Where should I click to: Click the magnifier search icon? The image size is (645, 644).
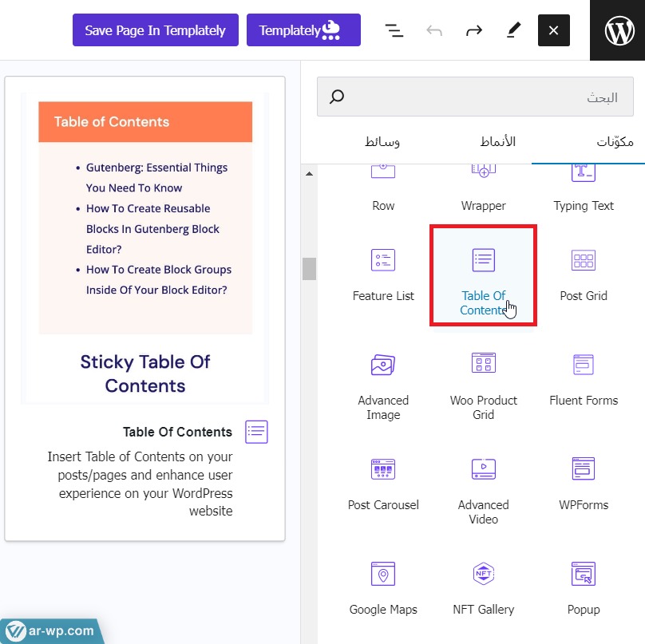point(337,97)
